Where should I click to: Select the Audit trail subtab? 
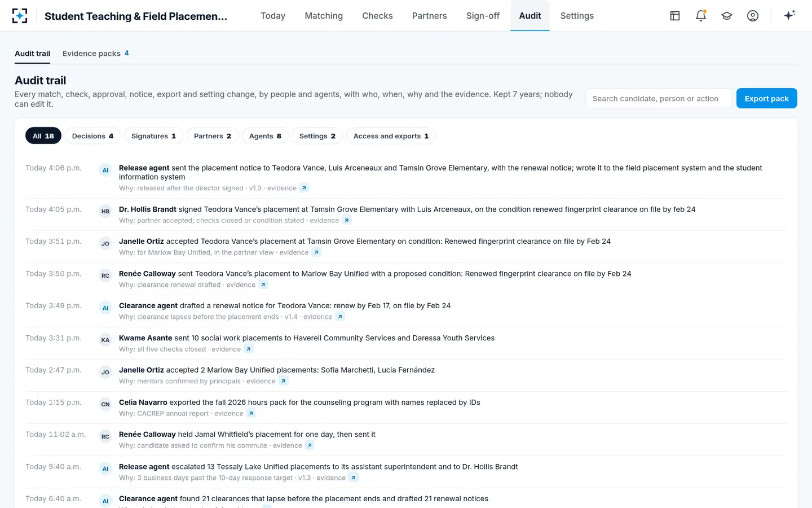coord(32,54)
